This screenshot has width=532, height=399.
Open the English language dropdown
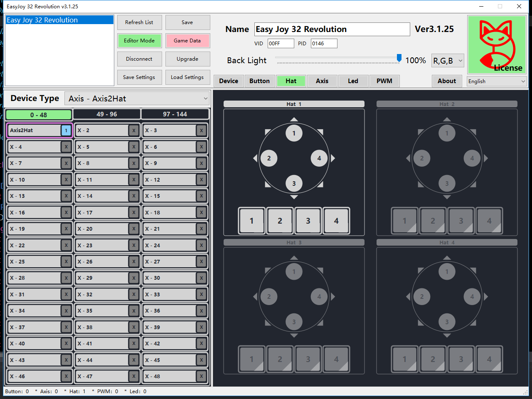[497, 81]
